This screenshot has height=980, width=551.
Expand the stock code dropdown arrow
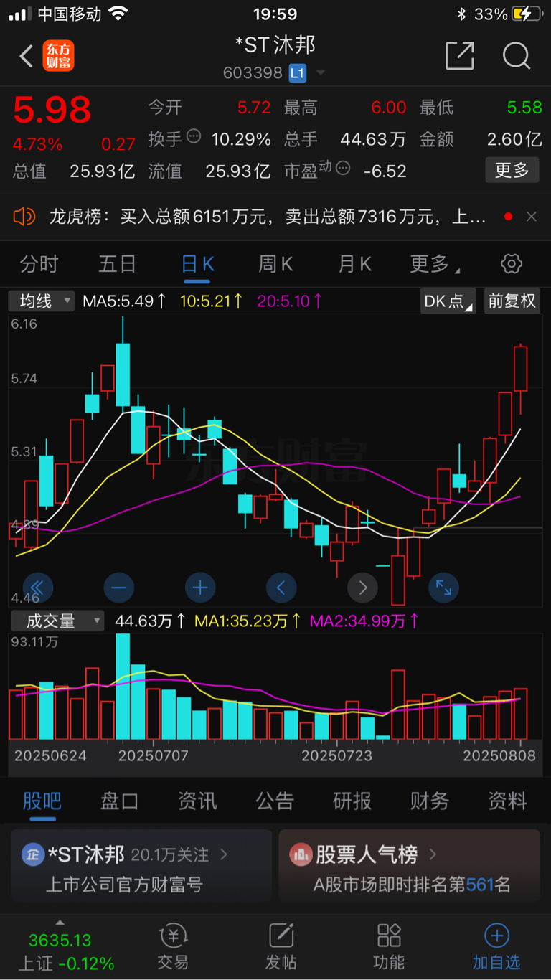pyautogui.click(x=321, y=73)
